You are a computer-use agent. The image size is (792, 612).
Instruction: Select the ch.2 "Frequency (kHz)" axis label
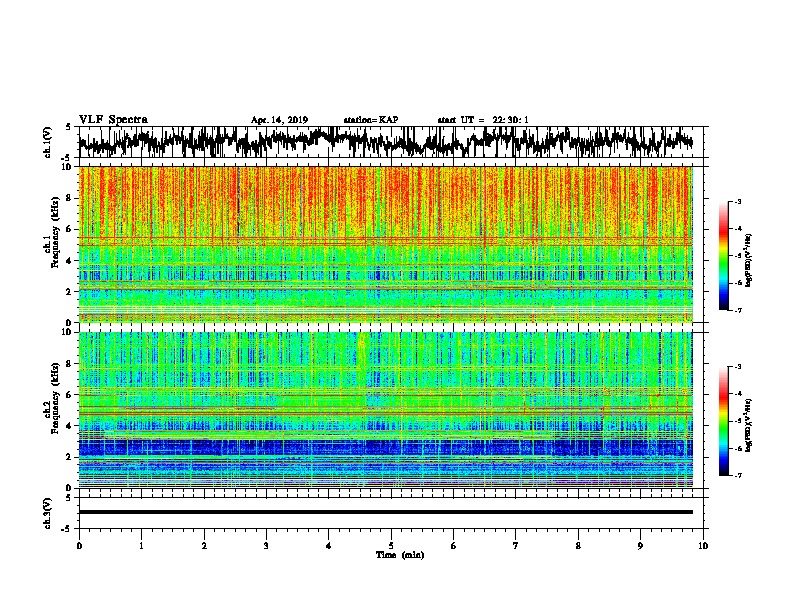point(56,398)
